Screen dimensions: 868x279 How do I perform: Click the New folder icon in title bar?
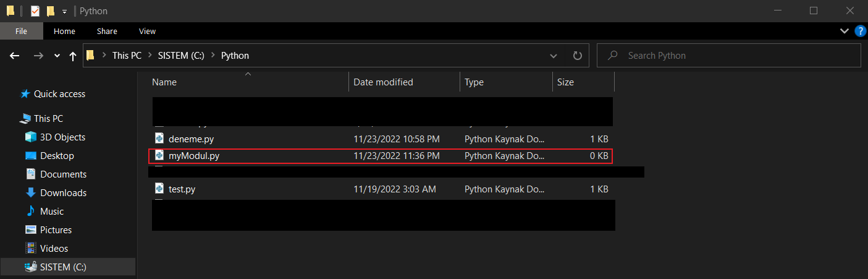(51, 11)
